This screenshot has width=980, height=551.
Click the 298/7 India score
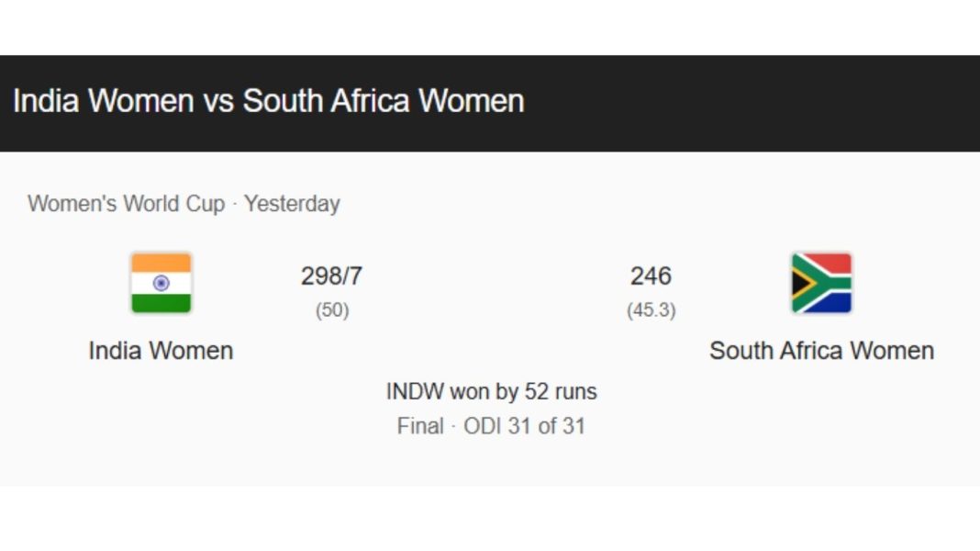tap(331, 275)
